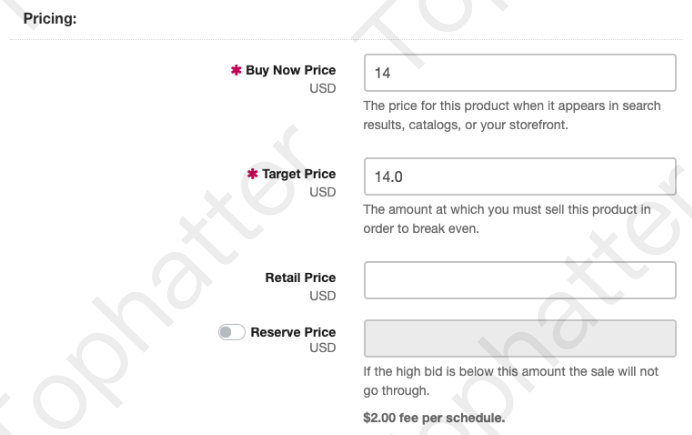
Task: Click the high bid explanation text
Action: [x=510, y=381]
